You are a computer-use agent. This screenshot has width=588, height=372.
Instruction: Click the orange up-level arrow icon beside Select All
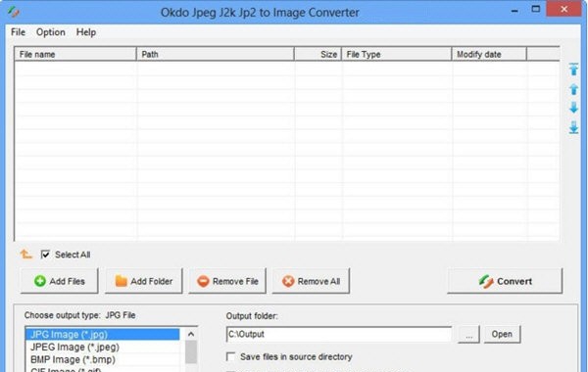click(25, 255)
